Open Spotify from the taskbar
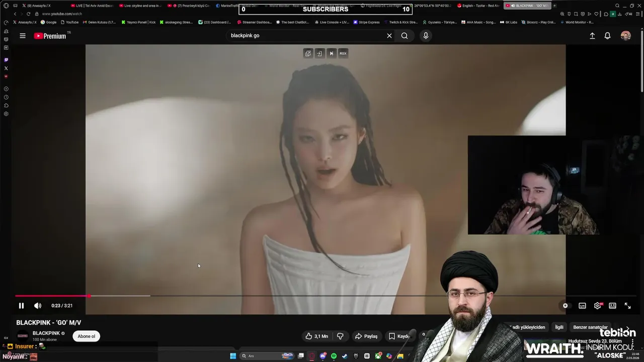This screenshot has height=362, width=644. coord(334,356)
